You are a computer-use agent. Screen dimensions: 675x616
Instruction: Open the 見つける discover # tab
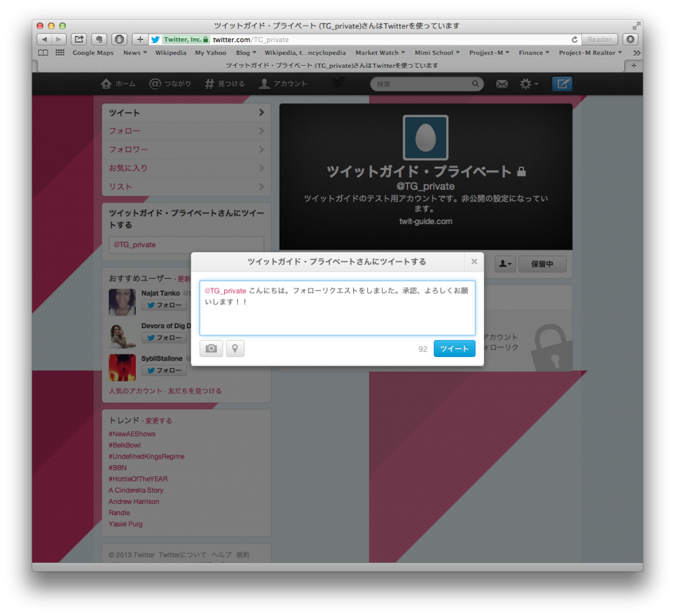pos(225,84)
